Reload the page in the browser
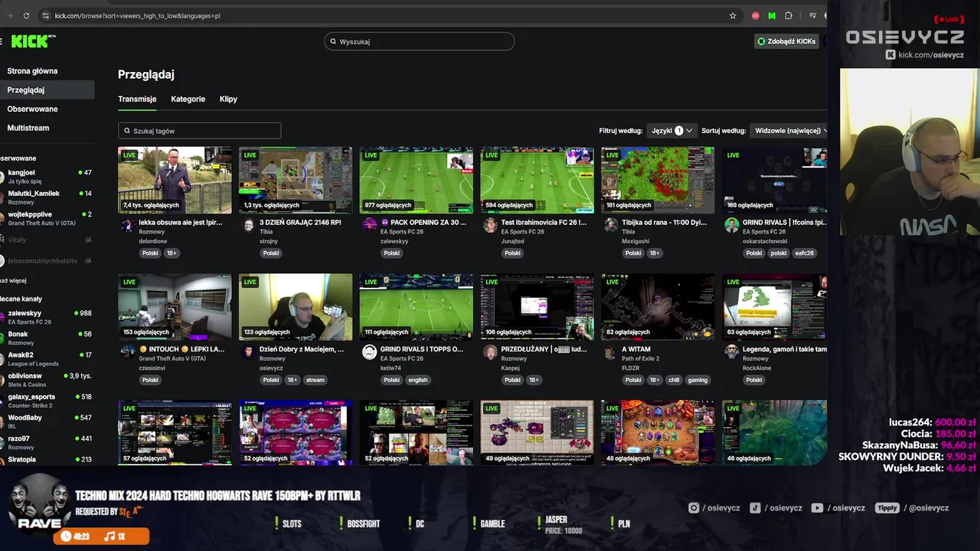 (26, 15)
